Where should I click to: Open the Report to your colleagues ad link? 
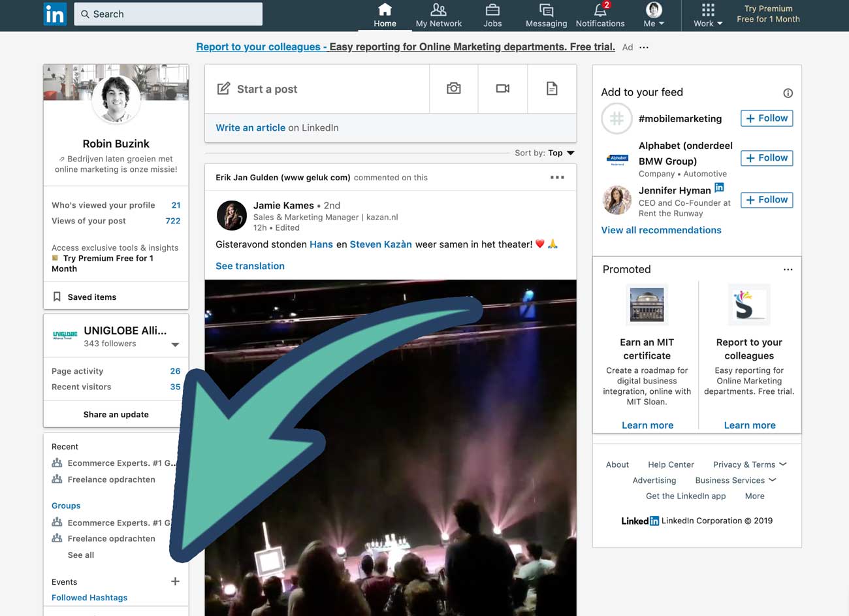coord(406,47)
